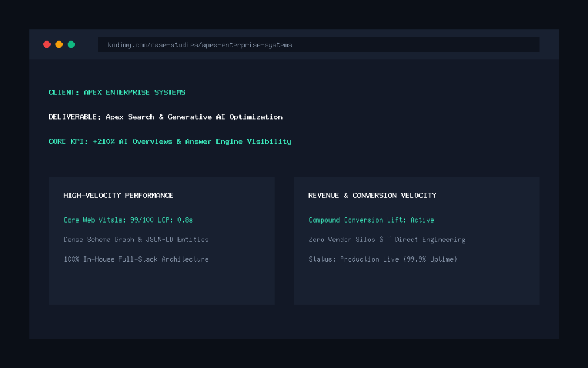Click Zero Vendor Silos Direct Engineering line
The image size is (588, 368).
tap(386, 240)
